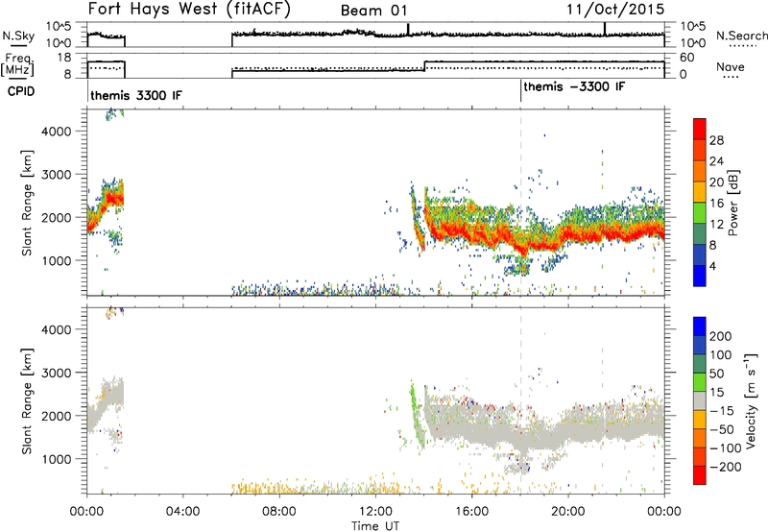The image size is (768, 532).
Task: Click the power color bar red segment
Action: tap(700, 129)
